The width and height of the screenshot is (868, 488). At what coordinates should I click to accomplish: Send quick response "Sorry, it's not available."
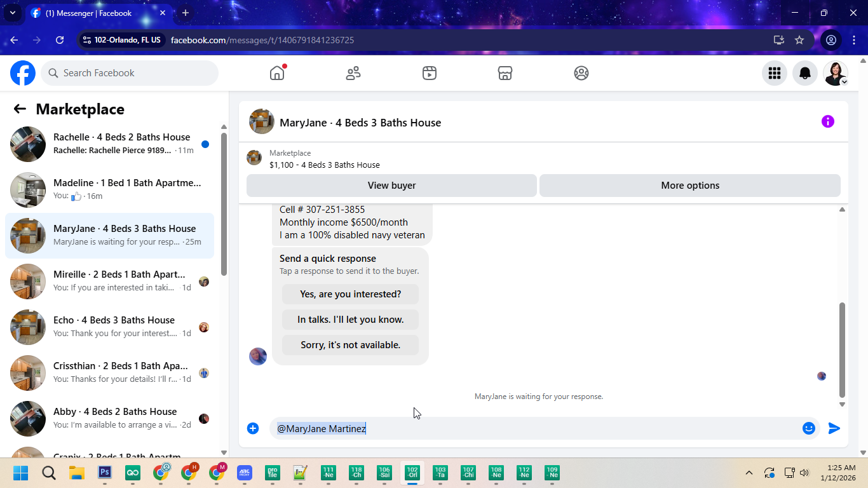pos(351,345)
